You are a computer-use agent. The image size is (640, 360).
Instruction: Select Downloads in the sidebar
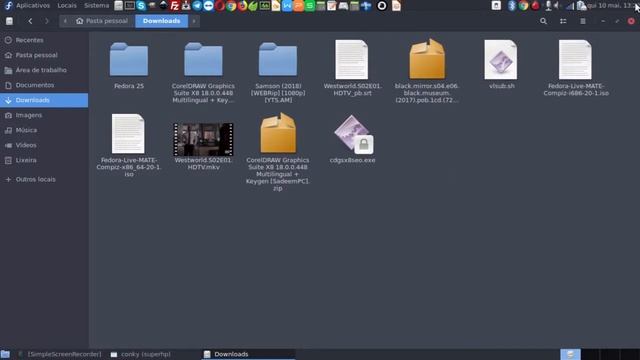pos(44,100)
